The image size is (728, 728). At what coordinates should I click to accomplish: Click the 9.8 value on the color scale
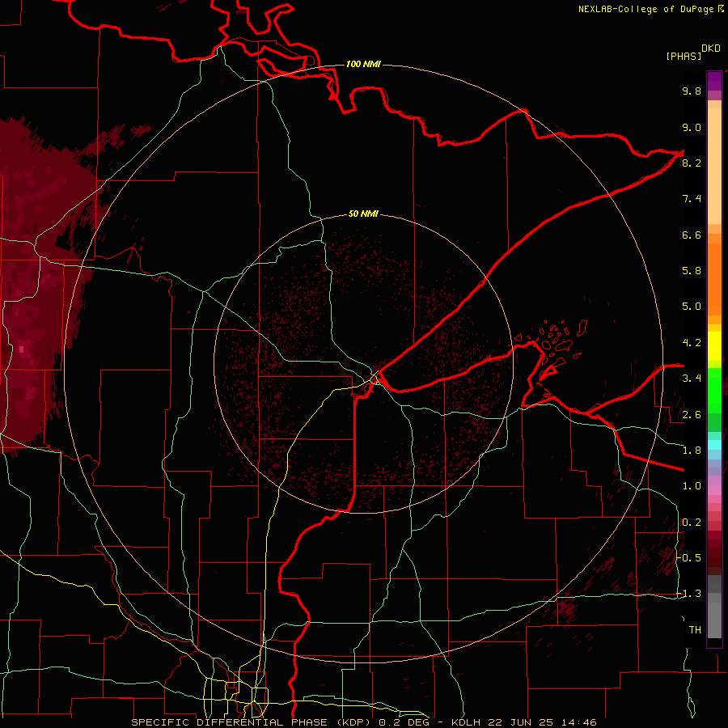click(x=692, y=91)
